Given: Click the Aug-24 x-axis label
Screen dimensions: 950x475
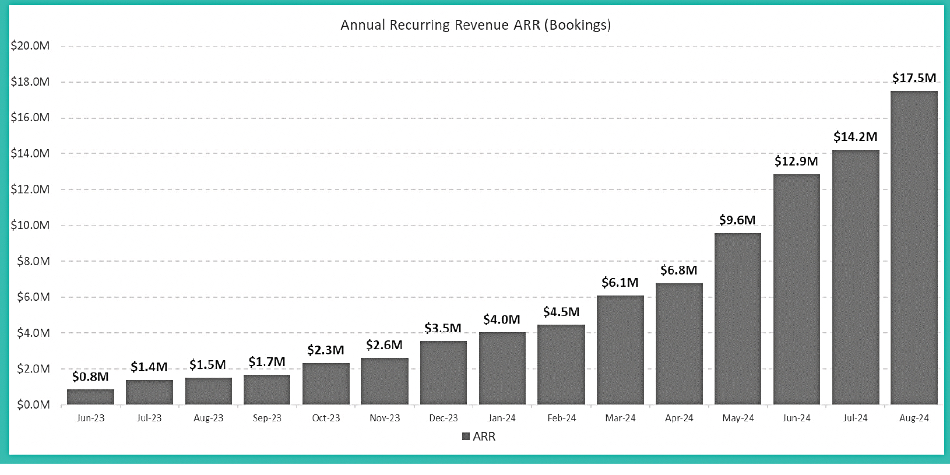Looking at the screenshot, I should [914, 417].
